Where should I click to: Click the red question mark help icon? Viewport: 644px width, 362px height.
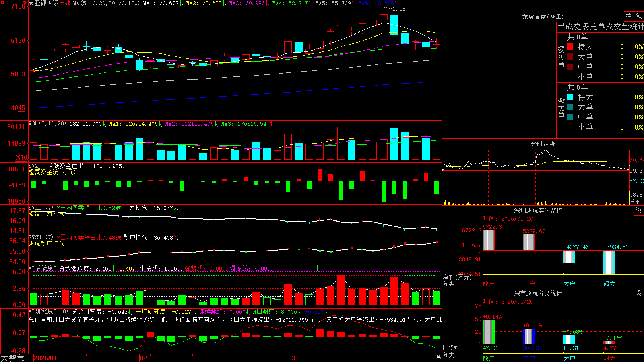[x=25, y=3]
